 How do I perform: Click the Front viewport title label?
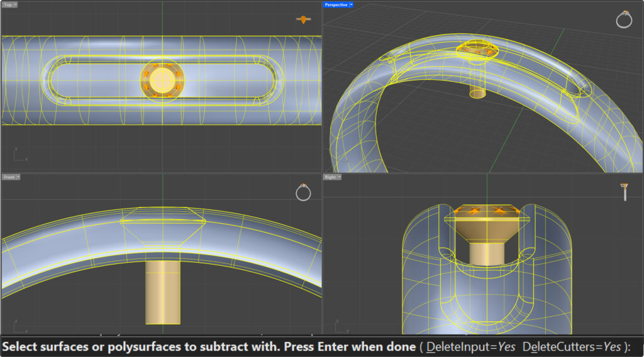click(8, 177)
